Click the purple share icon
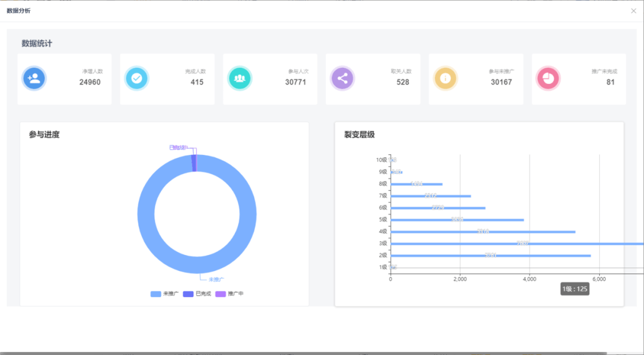 342,79
